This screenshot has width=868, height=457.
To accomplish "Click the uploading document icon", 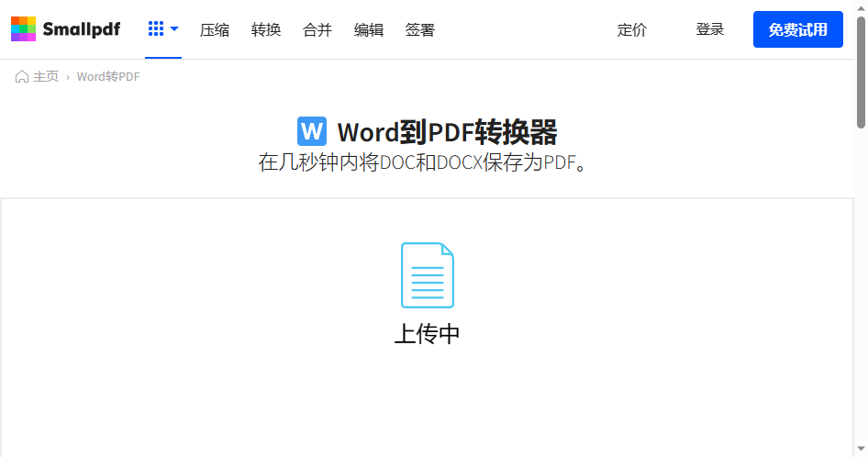I will (x=428, y=275).
